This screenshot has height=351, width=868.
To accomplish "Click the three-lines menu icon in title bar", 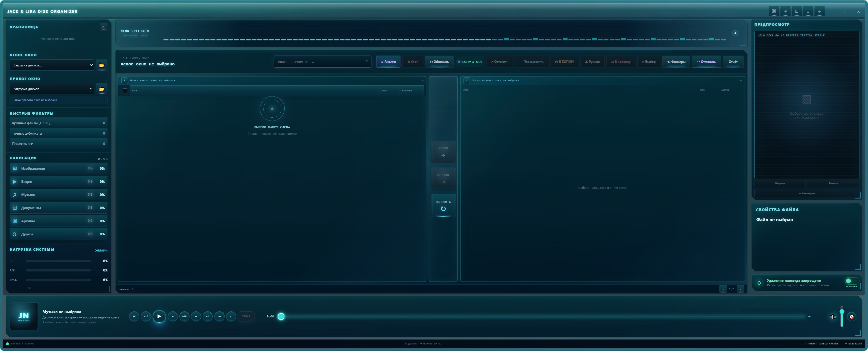I will pos(808,11).
